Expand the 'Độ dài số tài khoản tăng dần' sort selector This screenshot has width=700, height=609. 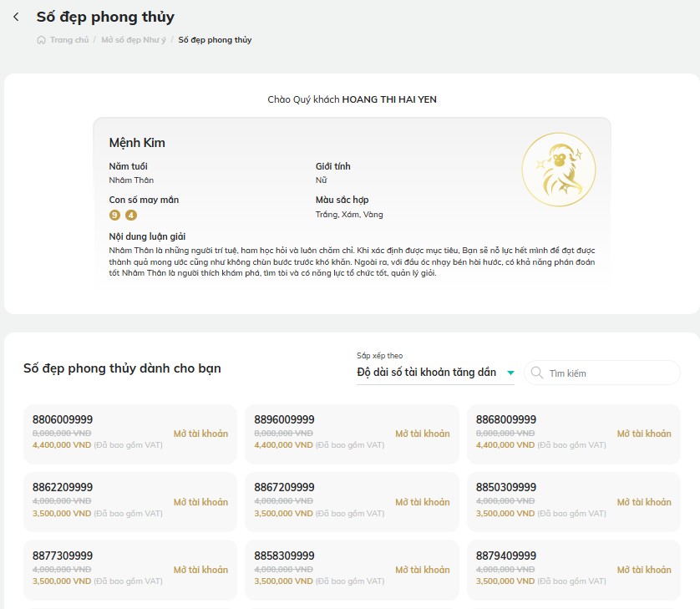coord(435,373)
